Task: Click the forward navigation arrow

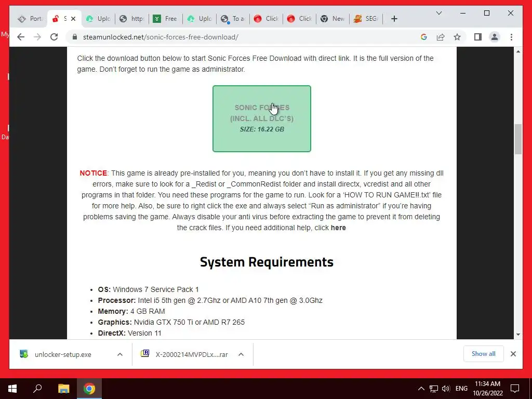Action: pos(37,37)
